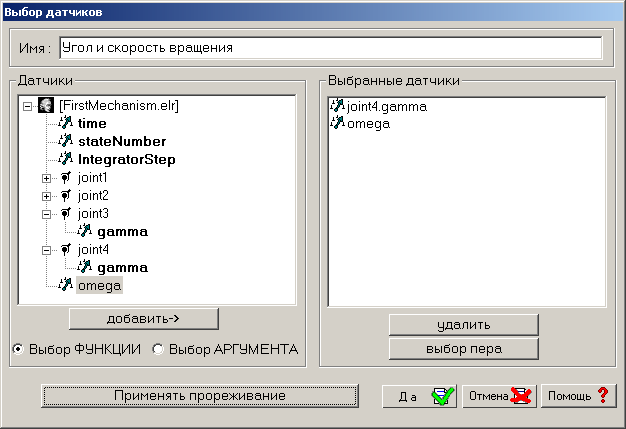
Task: Click the joint icon next to joint4
Action: point(65,249)
